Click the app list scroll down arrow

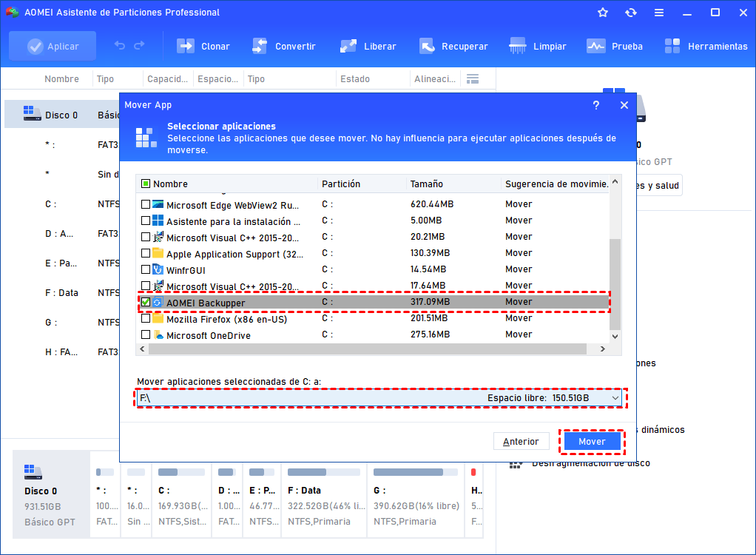(x=615, y=337)
